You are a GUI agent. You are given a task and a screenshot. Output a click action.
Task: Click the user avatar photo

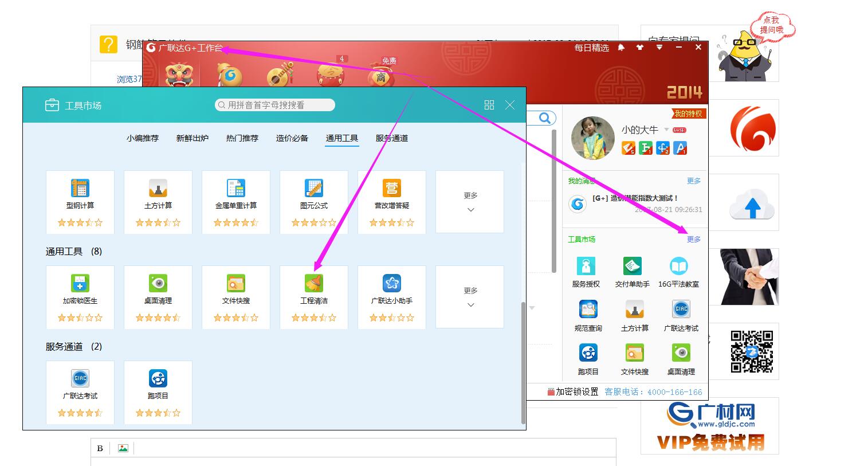[593, 138]
